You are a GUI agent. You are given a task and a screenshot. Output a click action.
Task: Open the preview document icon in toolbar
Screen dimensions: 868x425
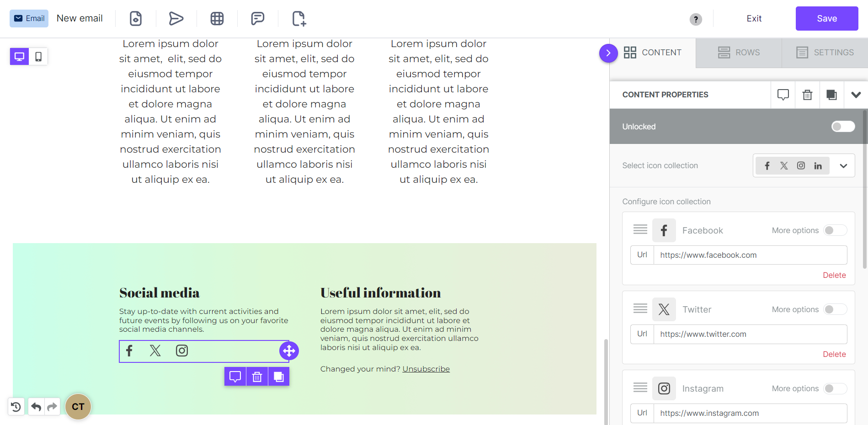coord(136,19)
